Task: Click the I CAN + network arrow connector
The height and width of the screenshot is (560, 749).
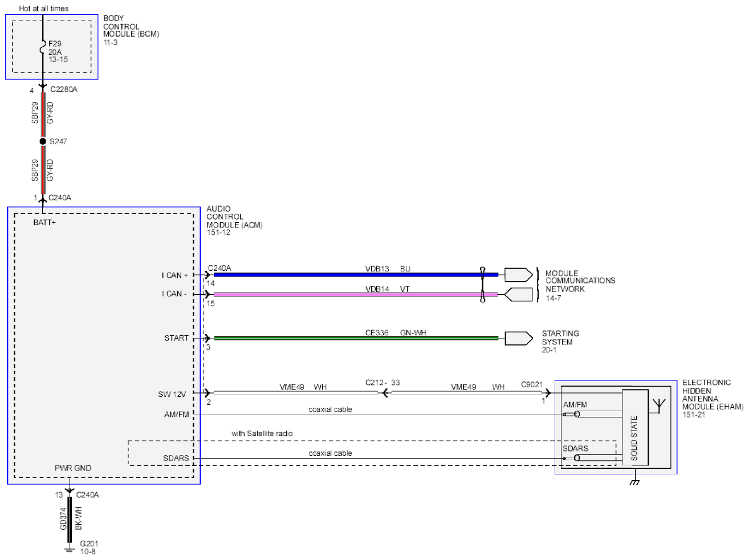Action: 519,275
